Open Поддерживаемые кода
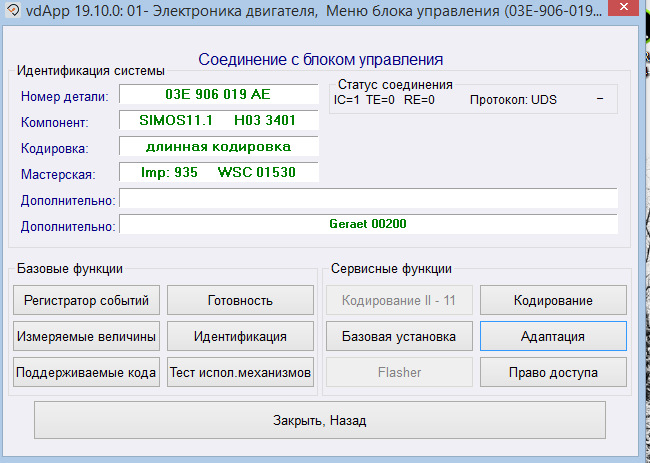 pos(86,372)
